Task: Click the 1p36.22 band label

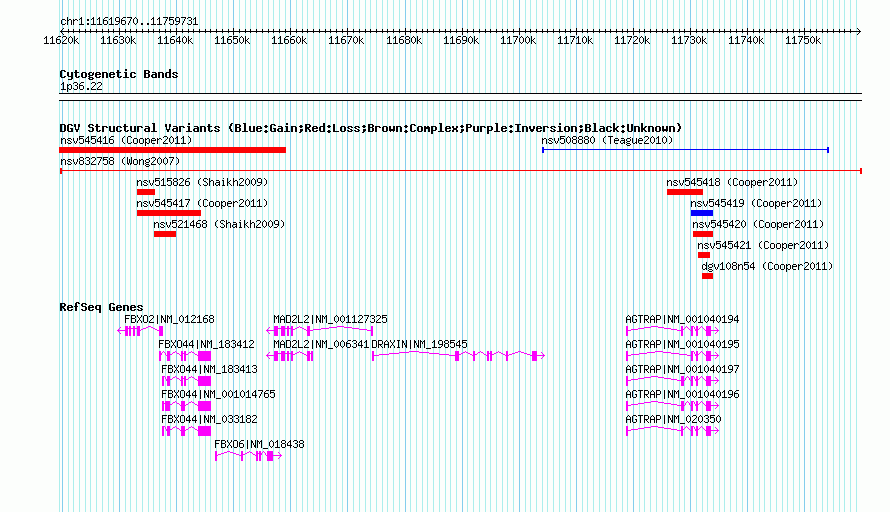Action: 81,86
